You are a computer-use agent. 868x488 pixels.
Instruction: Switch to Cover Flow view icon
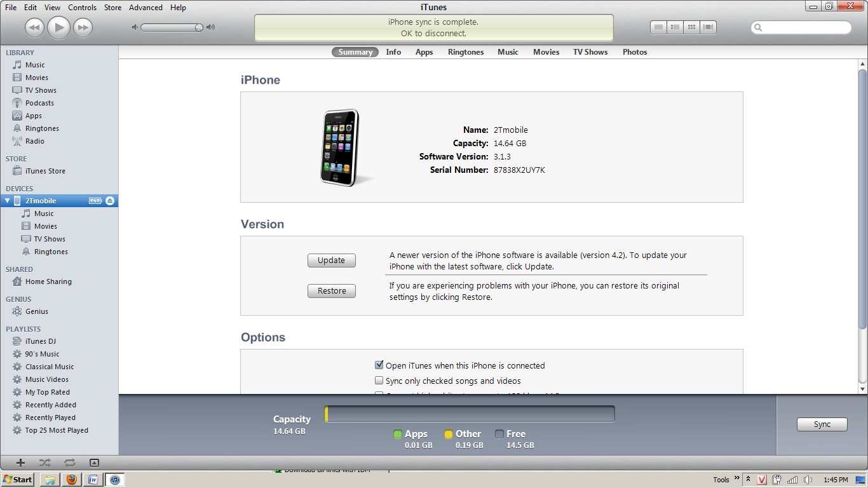(x=708, y=27)
